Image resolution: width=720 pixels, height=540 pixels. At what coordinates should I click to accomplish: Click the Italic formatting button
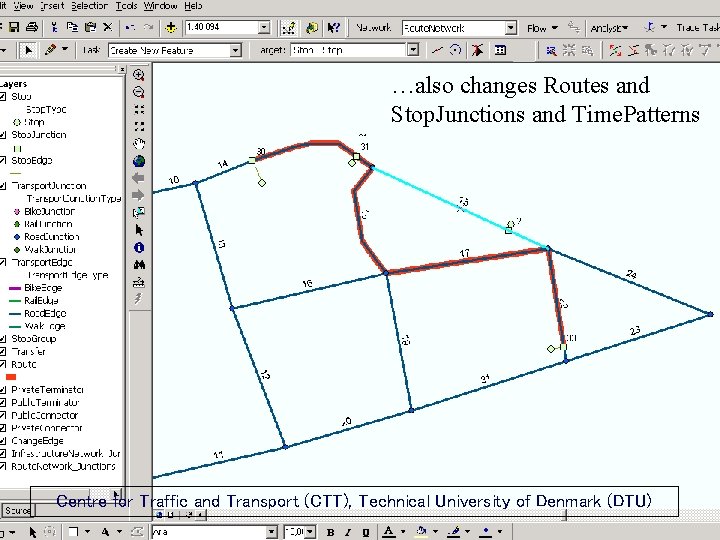(348, 533)
